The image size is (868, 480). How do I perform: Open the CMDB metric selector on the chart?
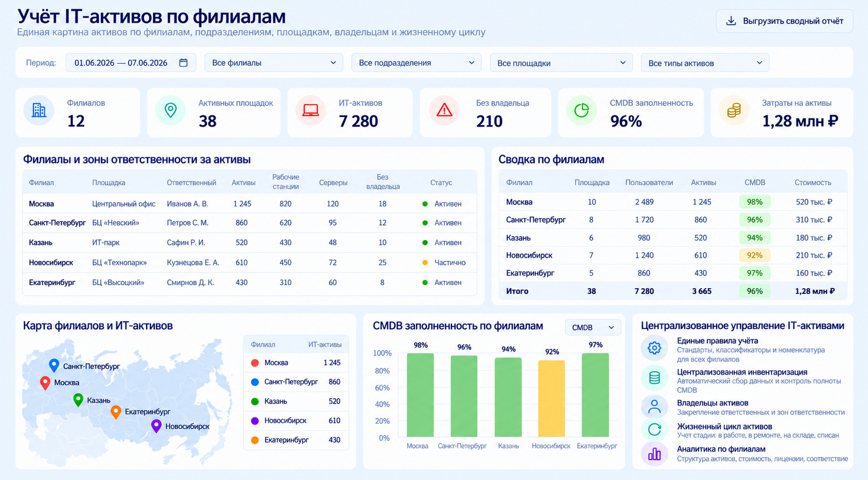coord(593,327)
